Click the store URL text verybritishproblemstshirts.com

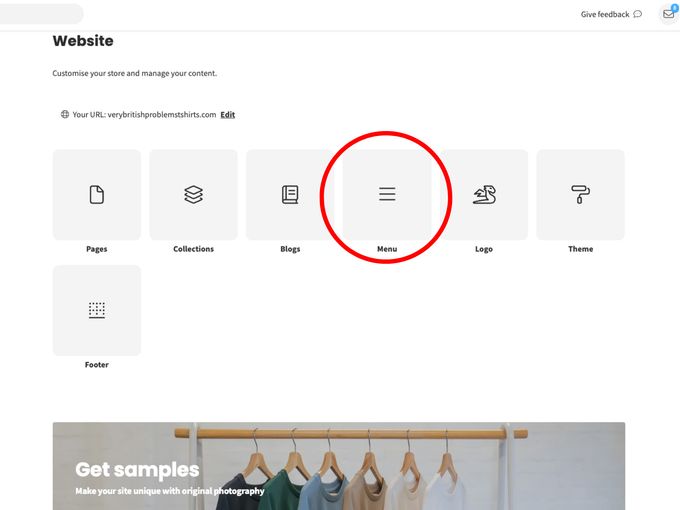[162, 114]
